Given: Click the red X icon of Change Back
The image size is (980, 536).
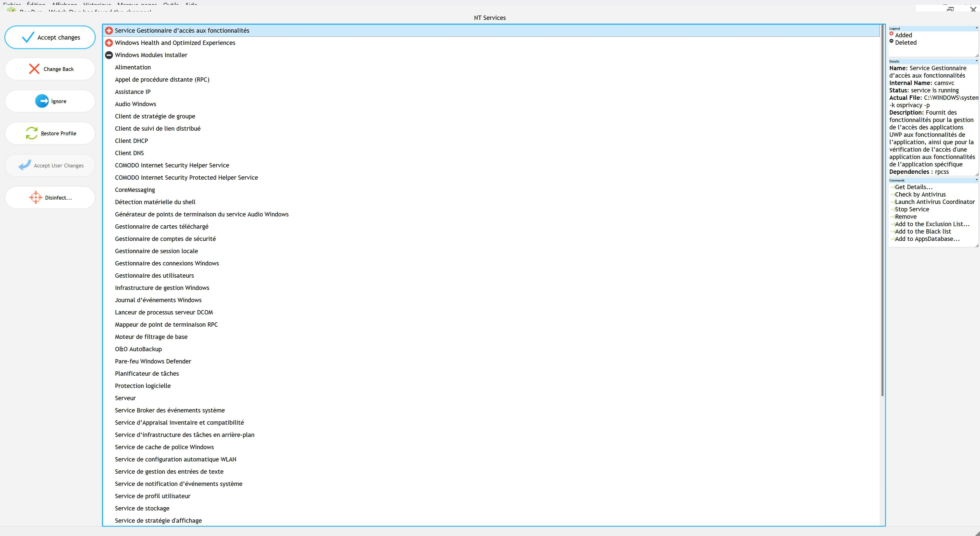Looking at the screenshot, I should coord(34,69).
